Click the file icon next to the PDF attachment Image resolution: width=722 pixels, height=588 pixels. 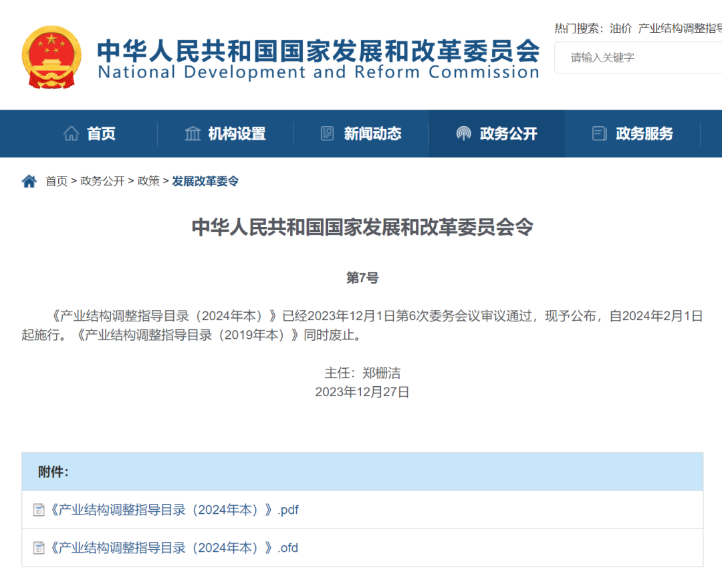39,510
